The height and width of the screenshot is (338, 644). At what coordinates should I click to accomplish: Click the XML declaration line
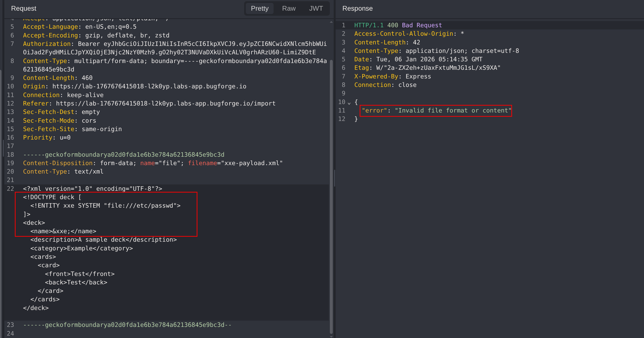pos(92,189)
